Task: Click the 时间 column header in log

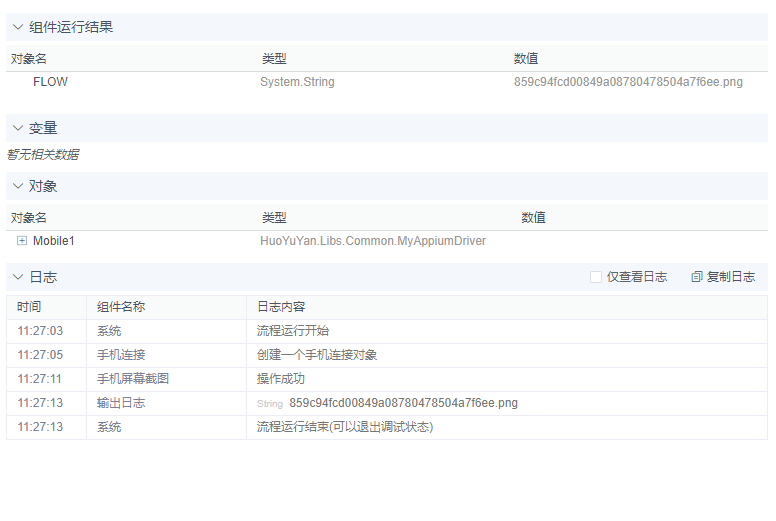Action: [29, 307]
